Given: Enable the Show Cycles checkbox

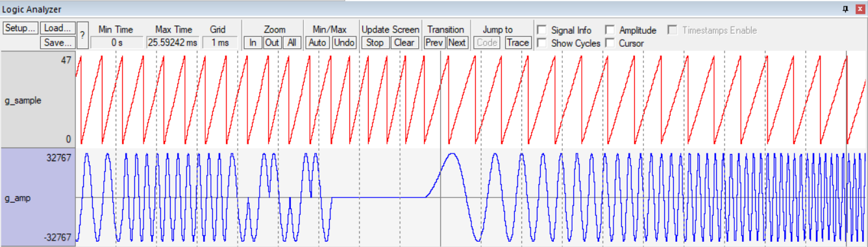Looking at the screenshot, I should click(542, 43).
